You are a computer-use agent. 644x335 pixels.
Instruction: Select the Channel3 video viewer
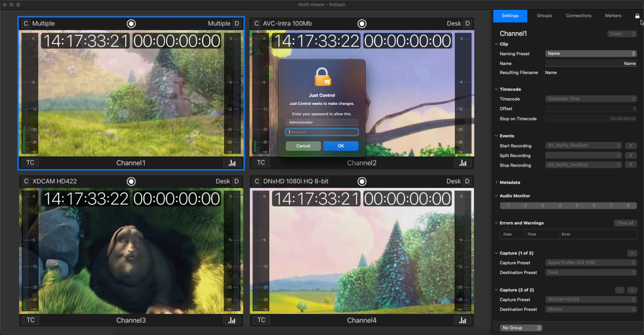pyautogui.click(x=131, y=251)
